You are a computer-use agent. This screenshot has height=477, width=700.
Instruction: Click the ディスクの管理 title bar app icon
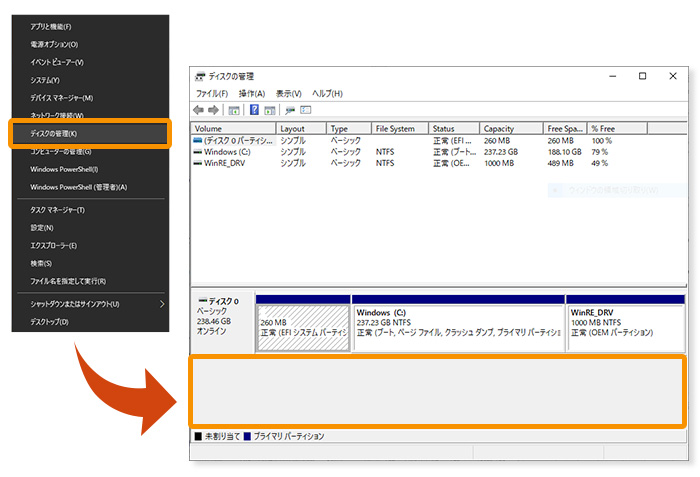200,76
